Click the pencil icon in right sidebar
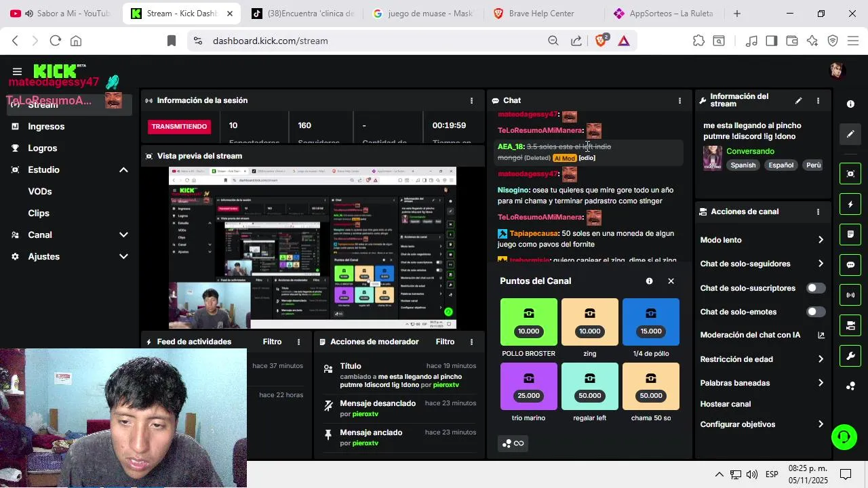Screen dimensions: 868x488 [850, 134]
